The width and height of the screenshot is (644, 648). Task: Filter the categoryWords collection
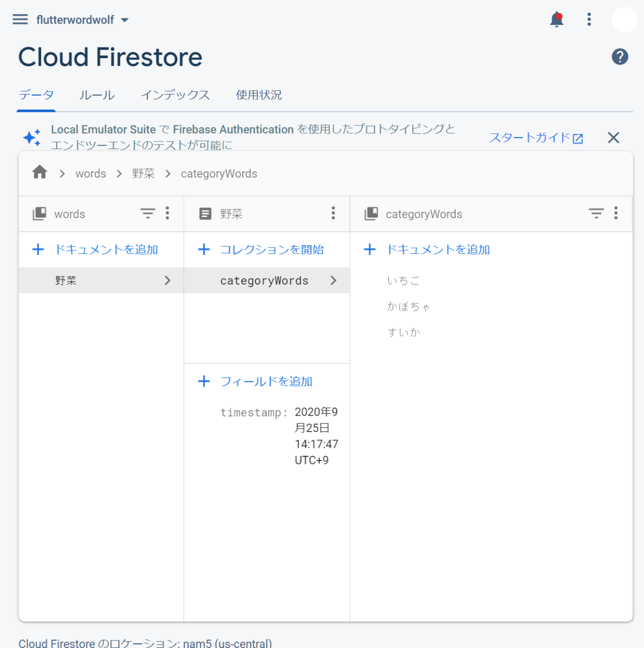tap(596, 213)
